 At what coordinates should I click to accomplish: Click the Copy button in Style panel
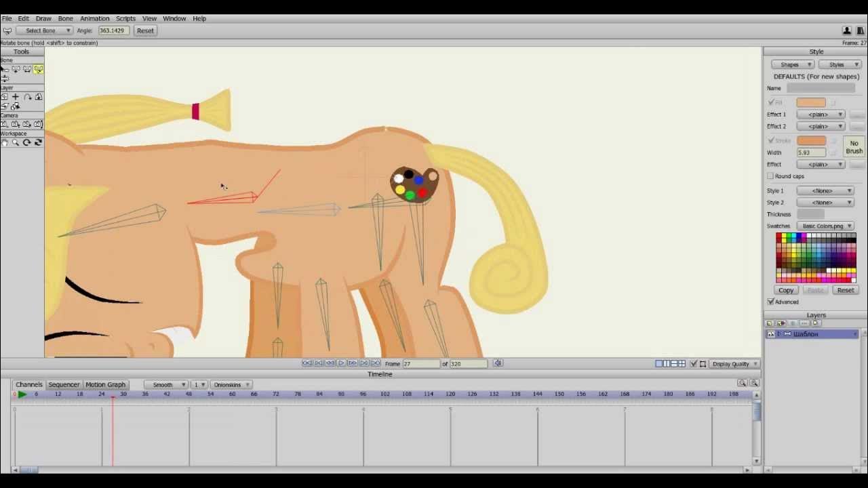pos(786,290)
